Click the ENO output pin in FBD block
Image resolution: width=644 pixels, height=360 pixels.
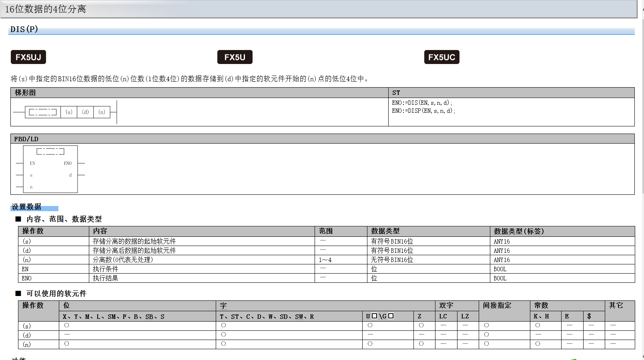point(68,163)
